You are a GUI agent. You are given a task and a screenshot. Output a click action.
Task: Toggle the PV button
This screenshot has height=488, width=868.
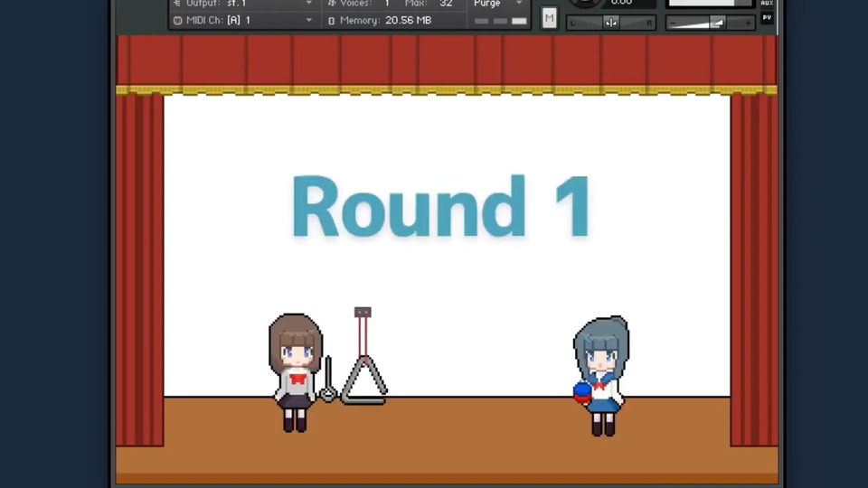[767, 18]
